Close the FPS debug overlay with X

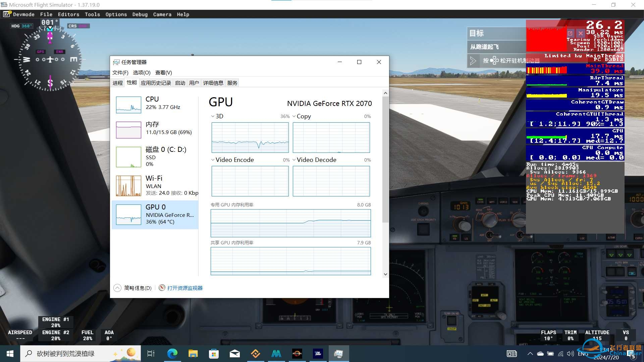pyautogui.click(x=581, y=33)
